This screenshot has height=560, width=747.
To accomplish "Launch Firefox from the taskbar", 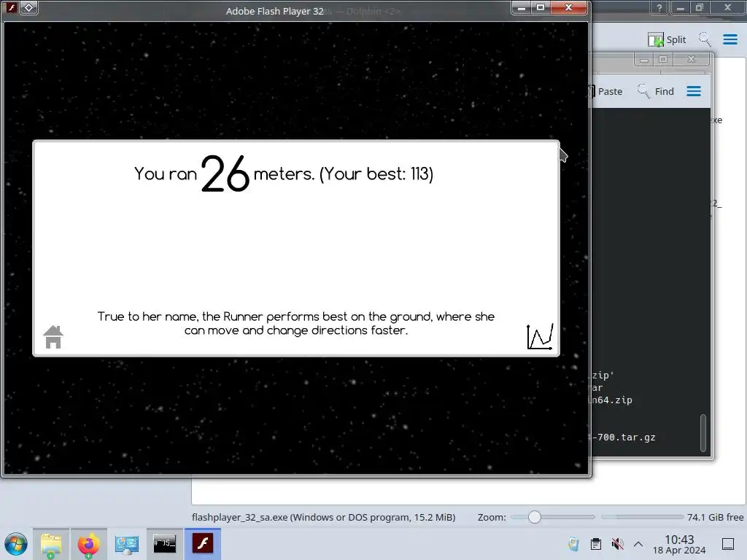I will tap(88, 544).
